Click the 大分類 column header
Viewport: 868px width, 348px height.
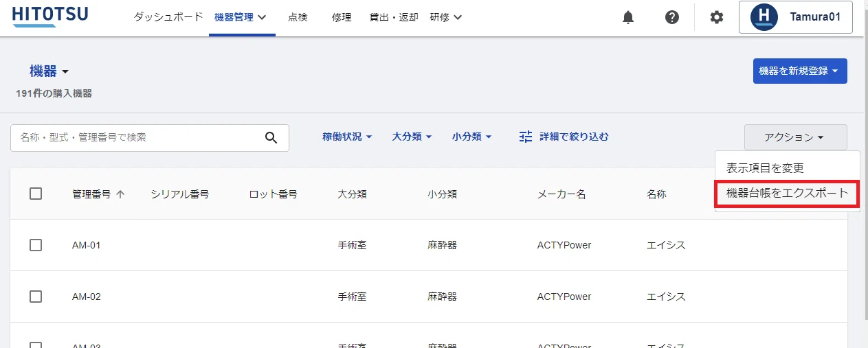[353, 194]
